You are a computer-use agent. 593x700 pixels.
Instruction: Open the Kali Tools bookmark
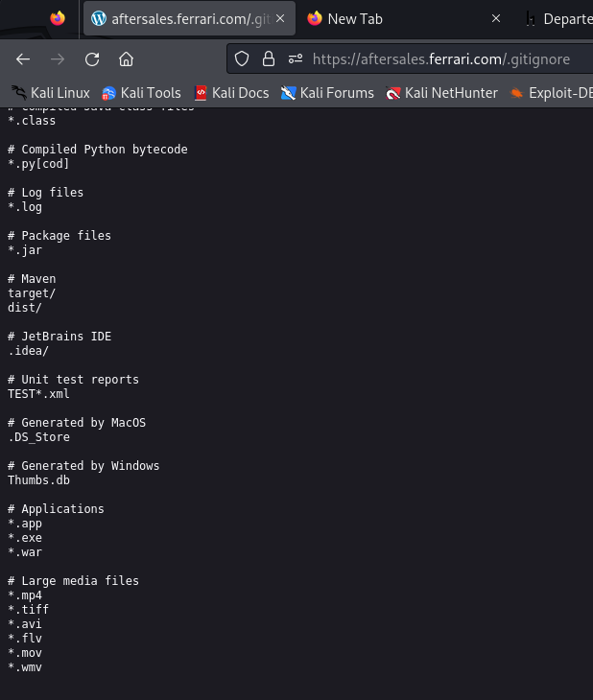coord(142,93)
